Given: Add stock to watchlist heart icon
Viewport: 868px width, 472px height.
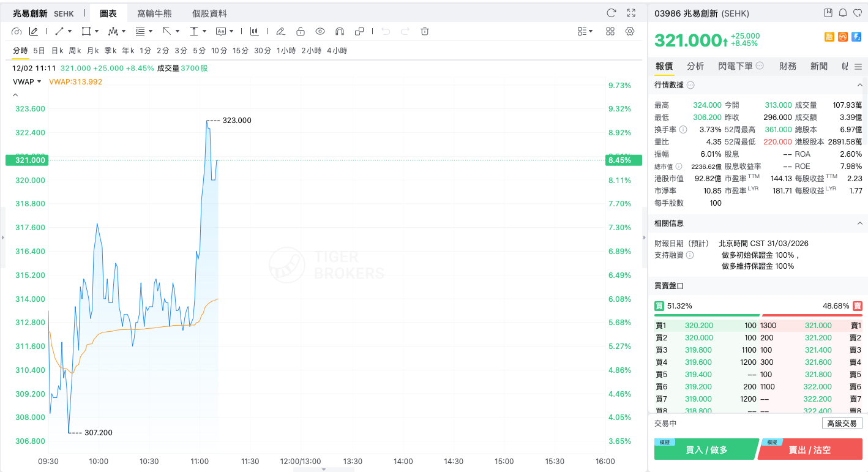Looking at the screenshot, I should [858, 13].
